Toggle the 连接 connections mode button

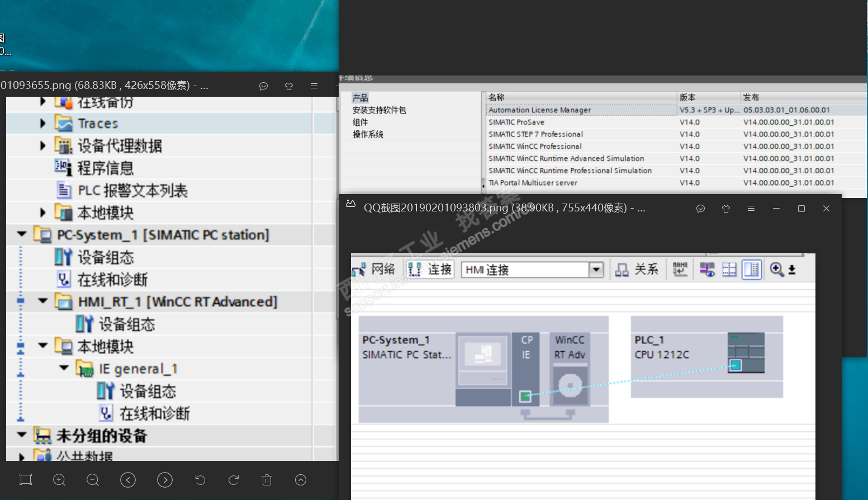(430, 270)
